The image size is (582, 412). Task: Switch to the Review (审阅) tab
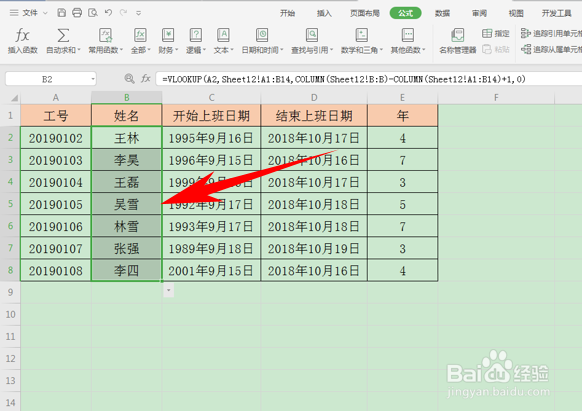pos(479,13)
